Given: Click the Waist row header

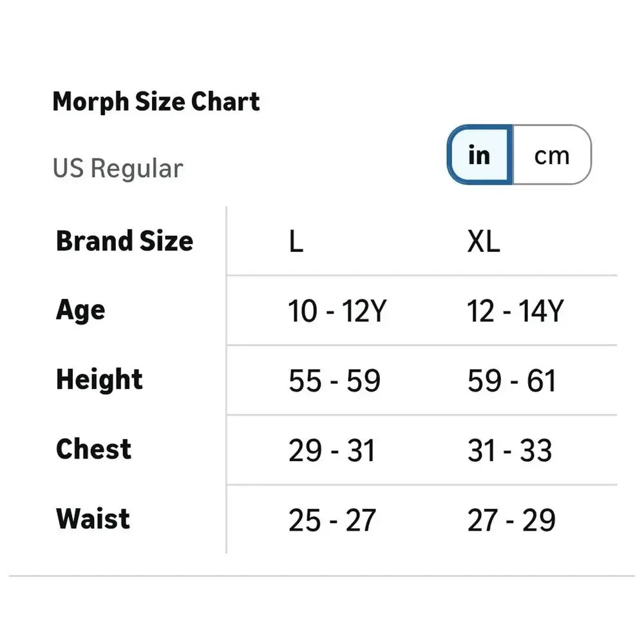Looking at the screenshot, I should [93, 518].
